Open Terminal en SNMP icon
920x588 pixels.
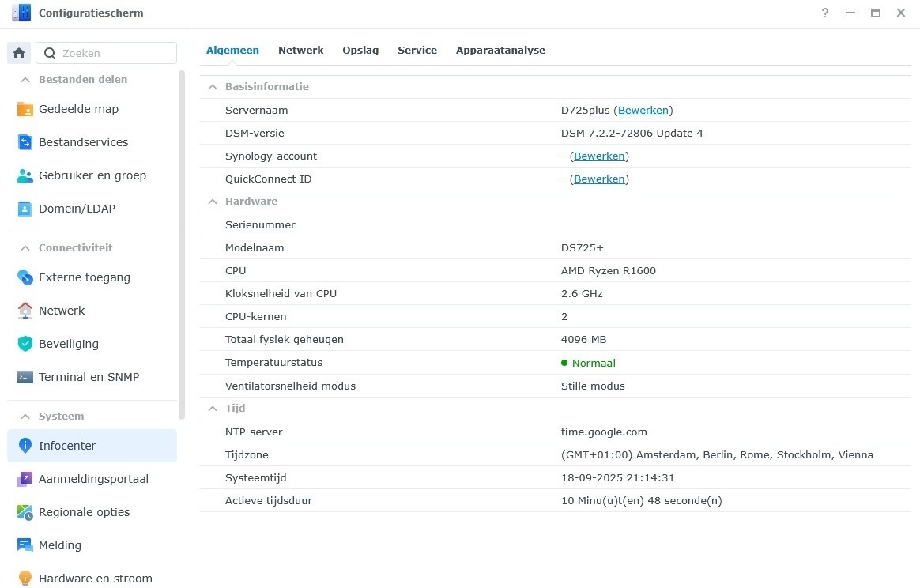tap(25, 377)
